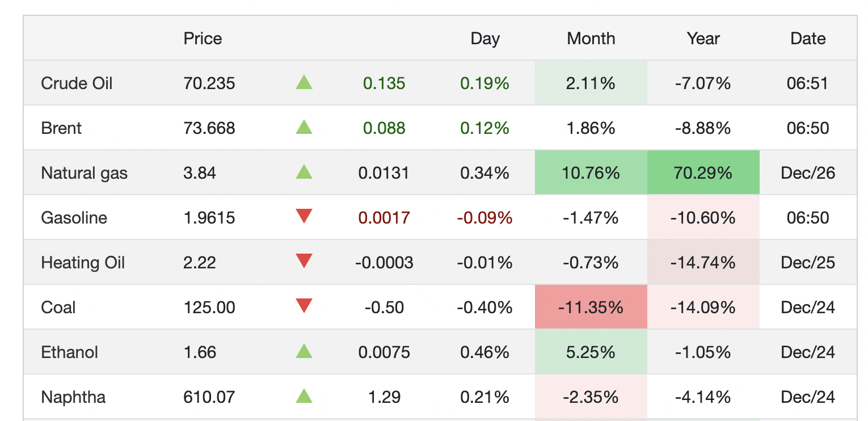Click Naphtha year change -4.14%

(703, 397)
